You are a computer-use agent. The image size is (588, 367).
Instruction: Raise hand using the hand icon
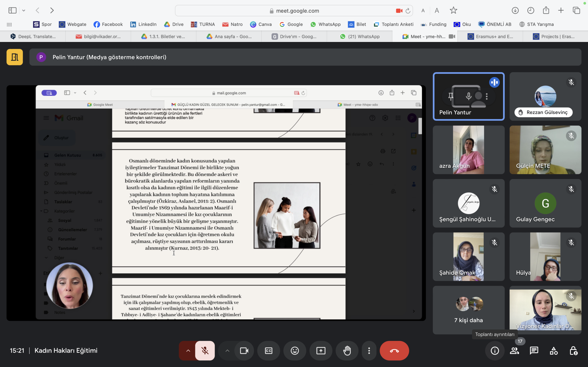point(347,350)
